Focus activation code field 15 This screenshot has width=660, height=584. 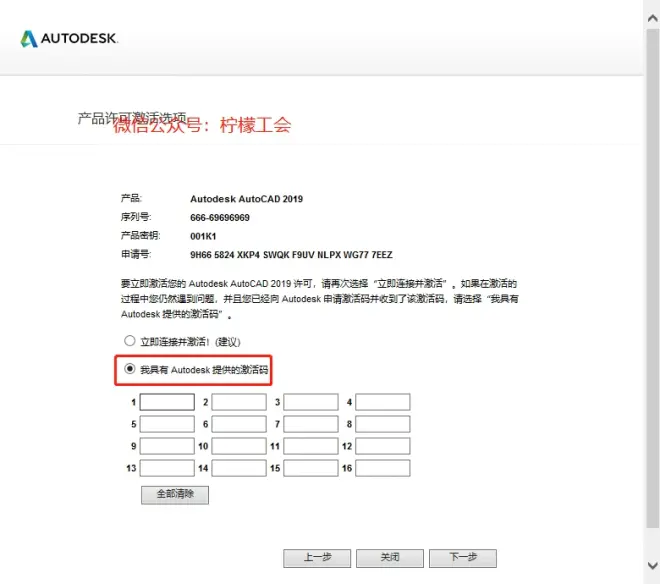tap(311, 468)
